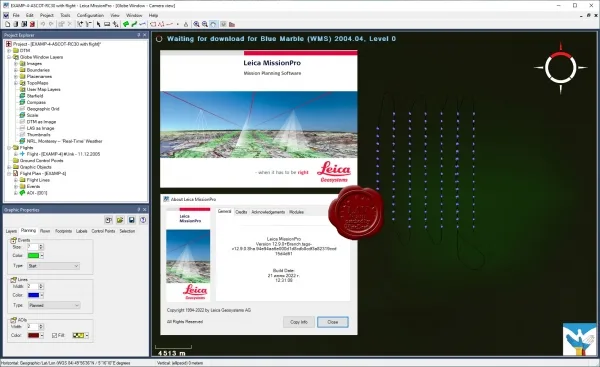Click the dark red AOIs color swatch

(x=34, y=335)
